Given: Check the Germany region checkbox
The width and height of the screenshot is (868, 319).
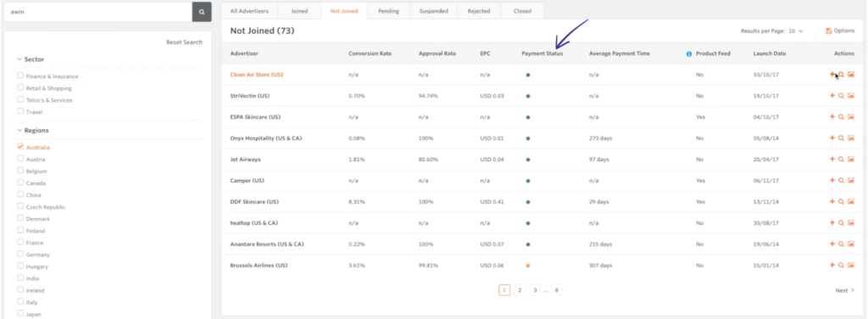Looking at the screenshot, I should (20, 255).
